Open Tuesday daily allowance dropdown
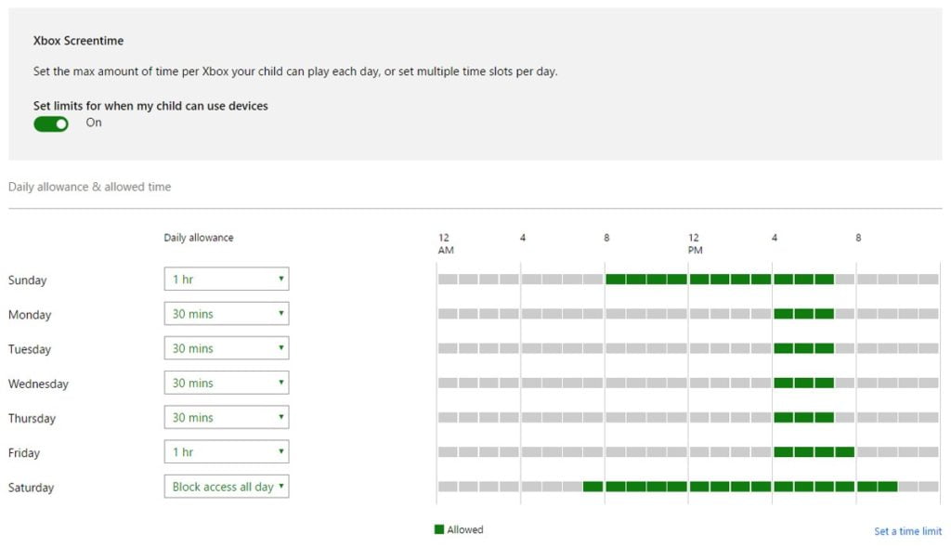951x560 pixels. click(x=227, y=348)
